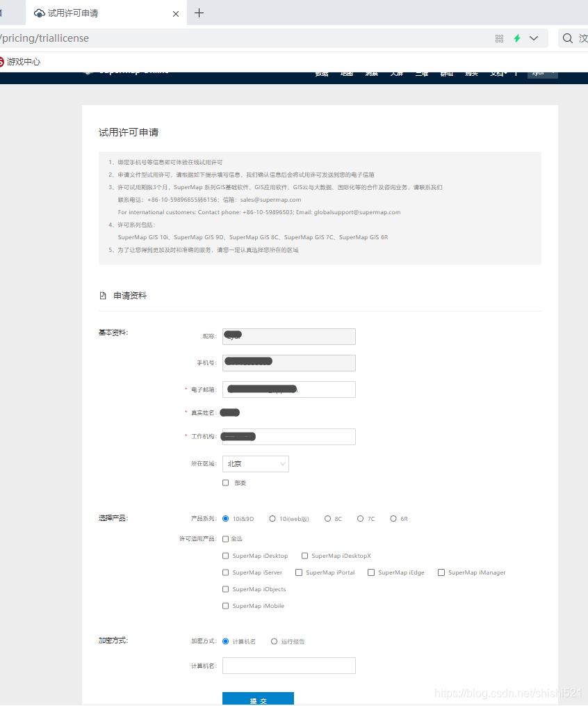The image size is (588, 706).
Task: Expand the address bar chevron dropdown
Action: [x=534, y=38]
